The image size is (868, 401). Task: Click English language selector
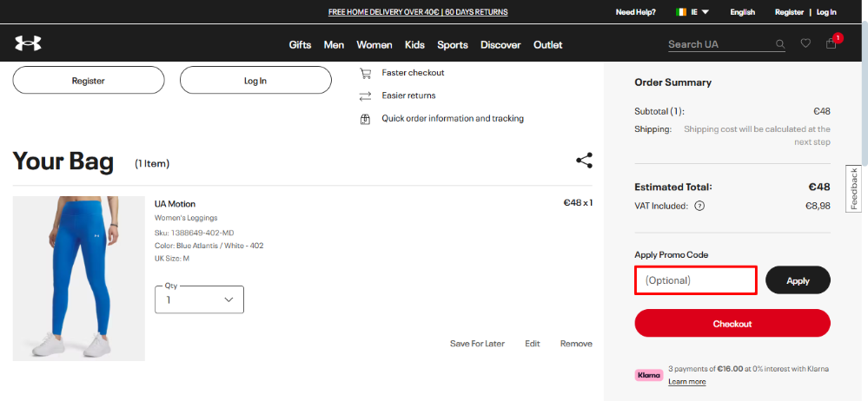tap(742, 11)
